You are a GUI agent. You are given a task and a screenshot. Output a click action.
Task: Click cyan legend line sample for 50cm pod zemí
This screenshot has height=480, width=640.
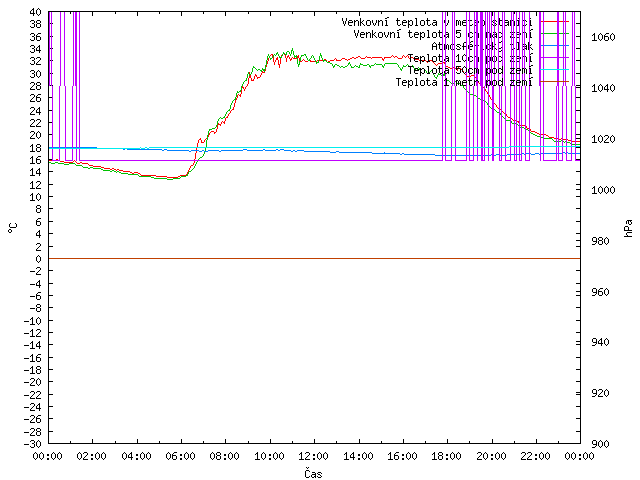coord(554,69)
